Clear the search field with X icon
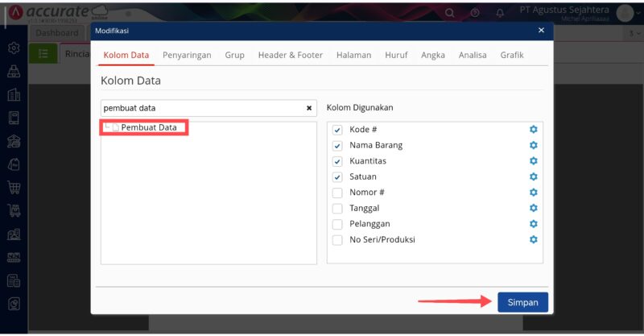644x336 pixels. (309, 108)
